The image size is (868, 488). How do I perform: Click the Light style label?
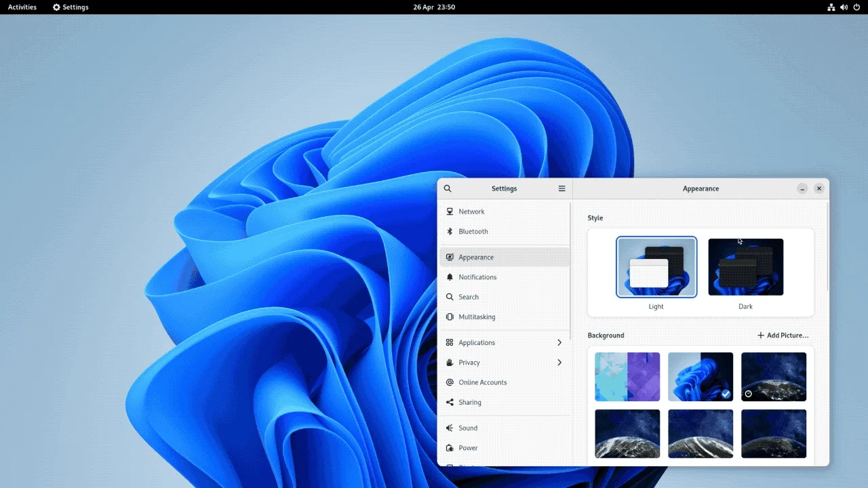coord(656,306)
